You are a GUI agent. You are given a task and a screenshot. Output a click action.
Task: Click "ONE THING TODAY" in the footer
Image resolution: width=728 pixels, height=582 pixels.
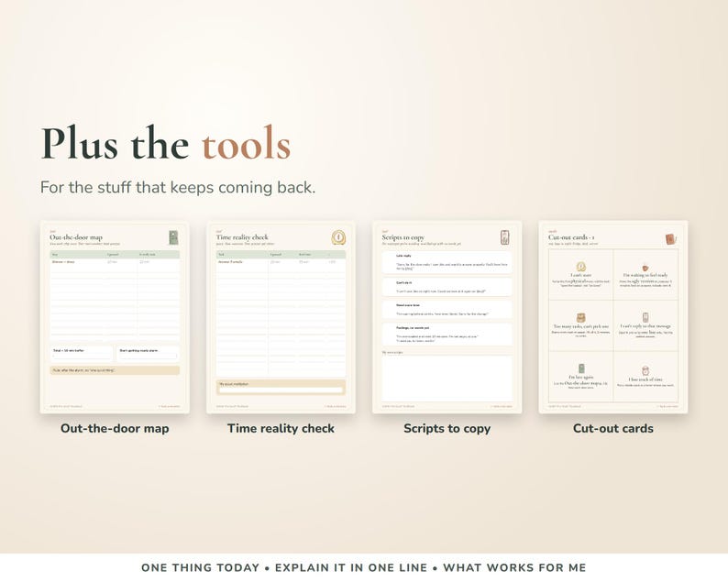[201, 567]
